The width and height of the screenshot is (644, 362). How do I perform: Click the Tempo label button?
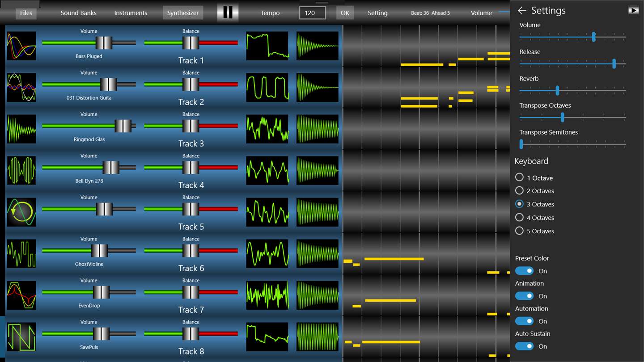(270, 13)
